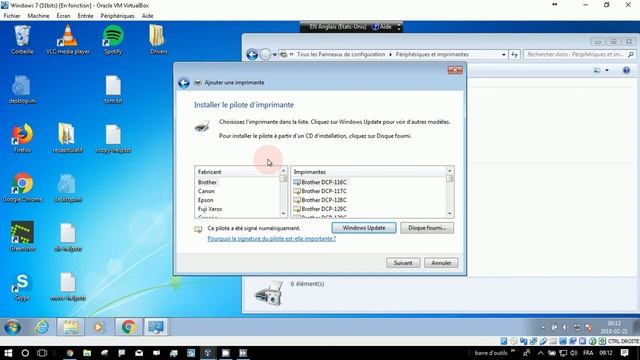Select desktop.ini file under Corbeille
This screenshot has width=640, height=360.
click(22, 89)
